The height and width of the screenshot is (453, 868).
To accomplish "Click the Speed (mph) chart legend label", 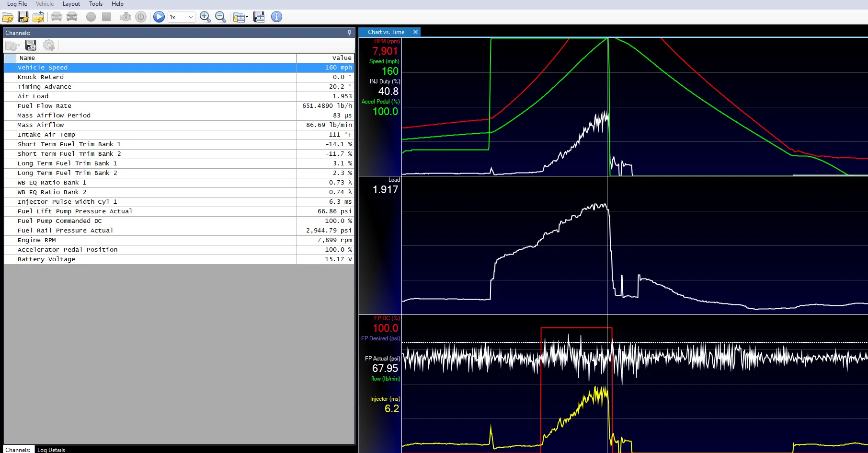I will [x=384, y=61].
